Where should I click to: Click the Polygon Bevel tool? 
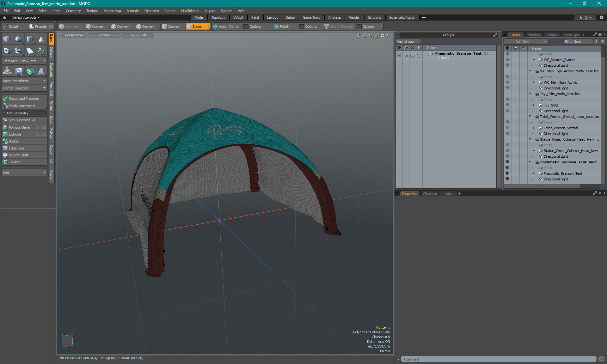(24, 127)
